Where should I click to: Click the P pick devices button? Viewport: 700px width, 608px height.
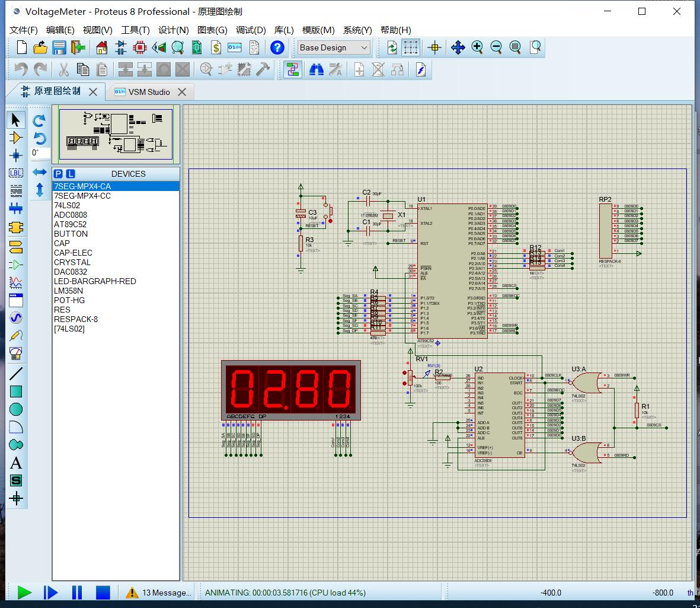click(x=58, y=174)
